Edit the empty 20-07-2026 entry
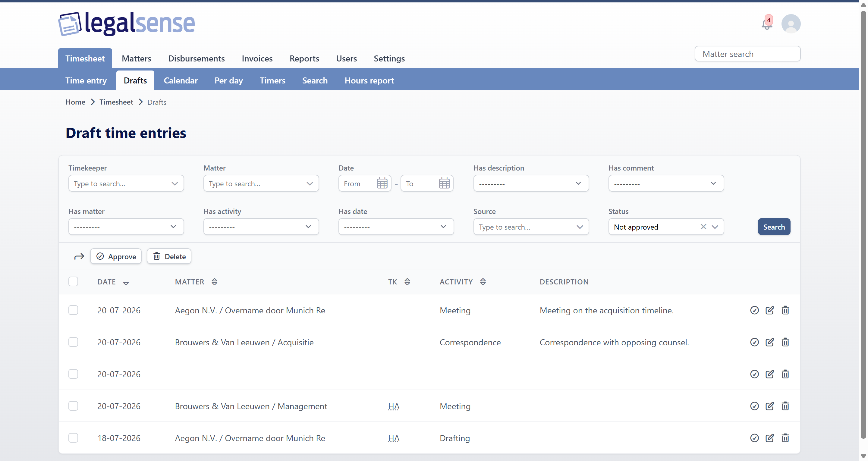The width and height of the screenshot is (868, 461). click(x=770, y=374)
